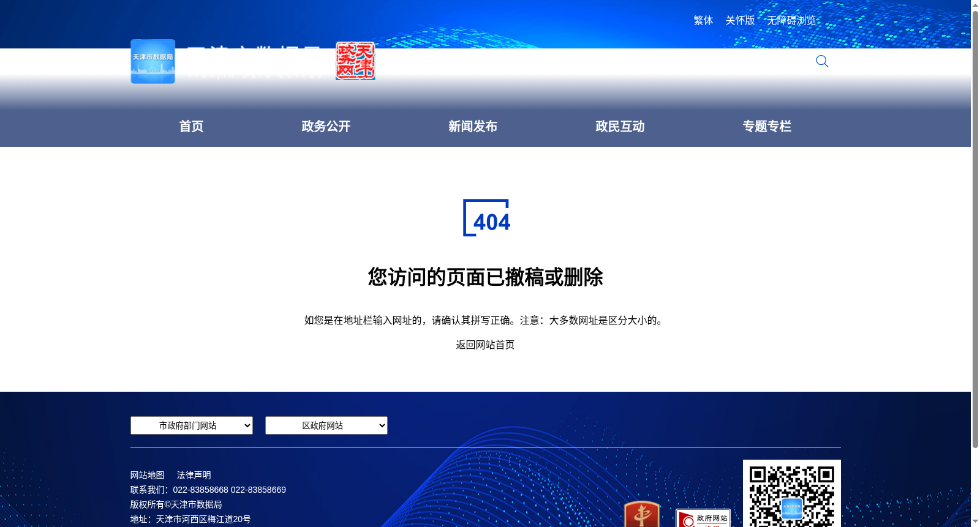
Task: Open the 新闻发布 menu
Action: pos(473,126)
